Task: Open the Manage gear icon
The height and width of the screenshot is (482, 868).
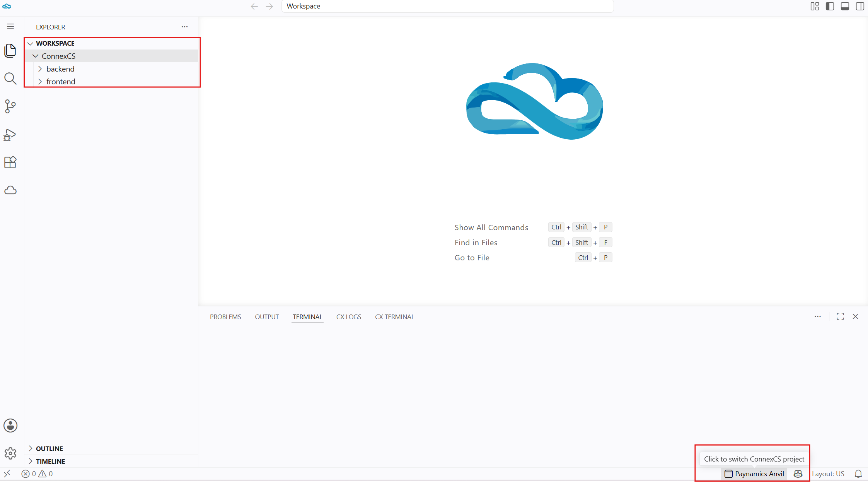Action: 10,453
